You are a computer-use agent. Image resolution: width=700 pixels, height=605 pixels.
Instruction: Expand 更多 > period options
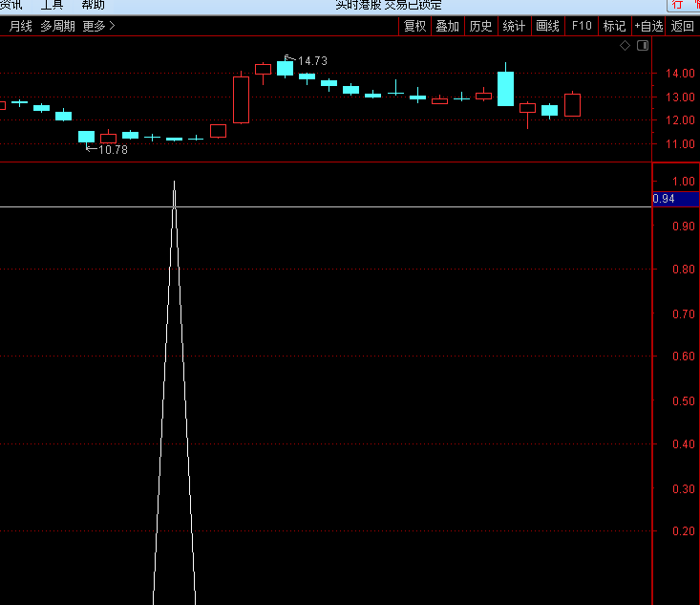[98, 27]
